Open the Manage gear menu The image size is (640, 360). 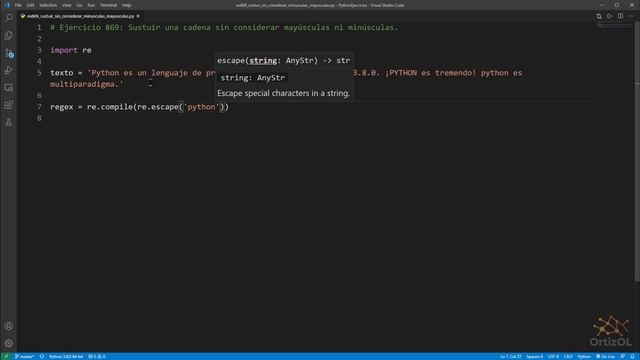9,343
